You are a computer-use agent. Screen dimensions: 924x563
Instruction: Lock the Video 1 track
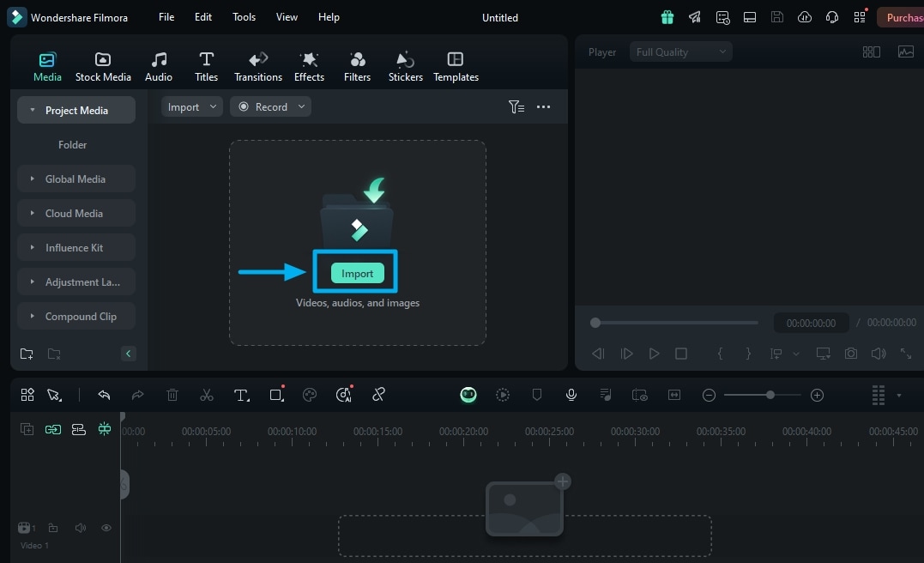point(53,528)
